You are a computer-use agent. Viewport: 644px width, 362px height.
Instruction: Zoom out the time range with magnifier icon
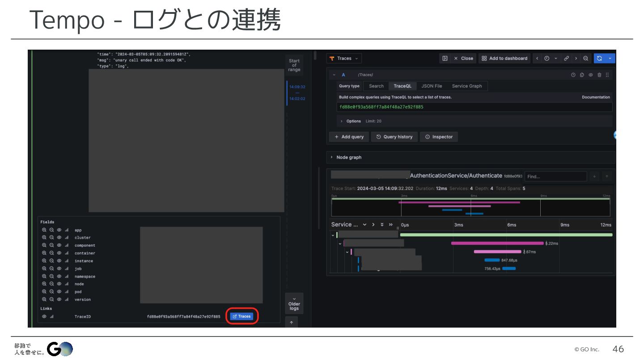(x=586, y=59)
